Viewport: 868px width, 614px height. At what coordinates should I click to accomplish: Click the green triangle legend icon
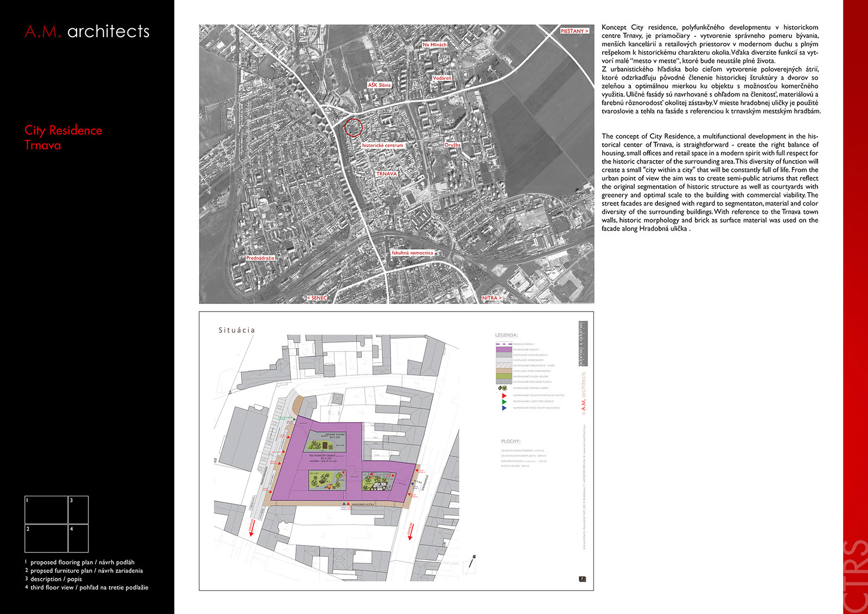point(505,402)
